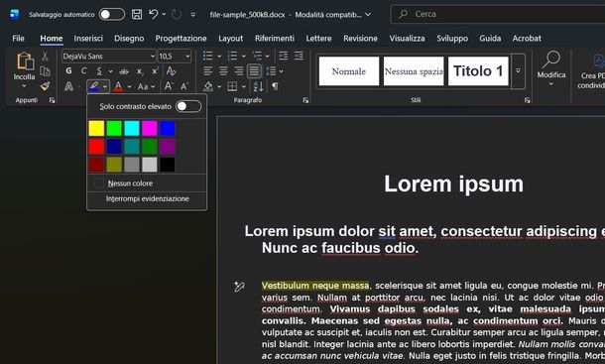Choose magenta highlight color swatch
This screenshot has height=364, width=605.
pyautogui.click(x=150, y=129)
